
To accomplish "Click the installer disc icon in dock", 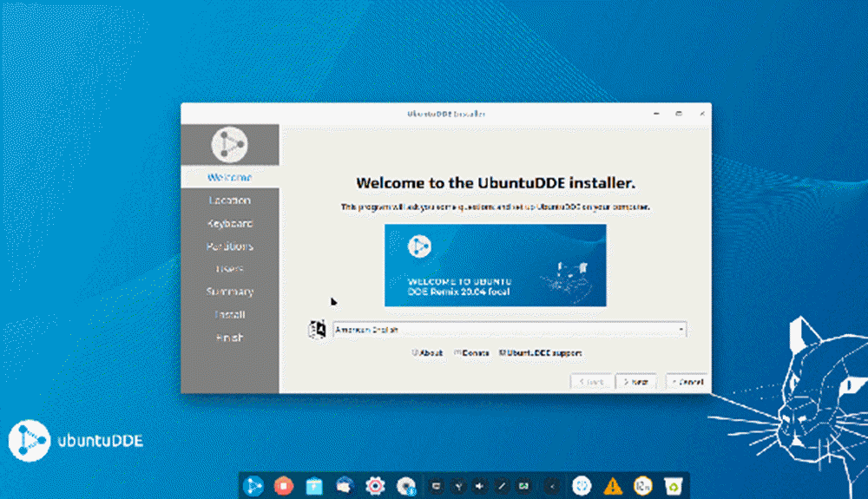I will (x=405, y=486).
